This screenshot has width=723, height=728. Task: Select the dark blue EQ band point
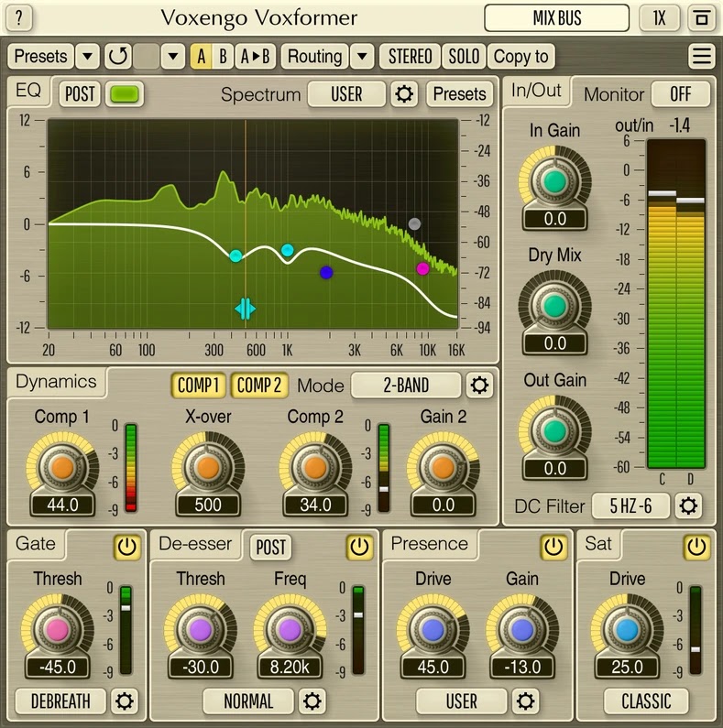tap(326, 273)
